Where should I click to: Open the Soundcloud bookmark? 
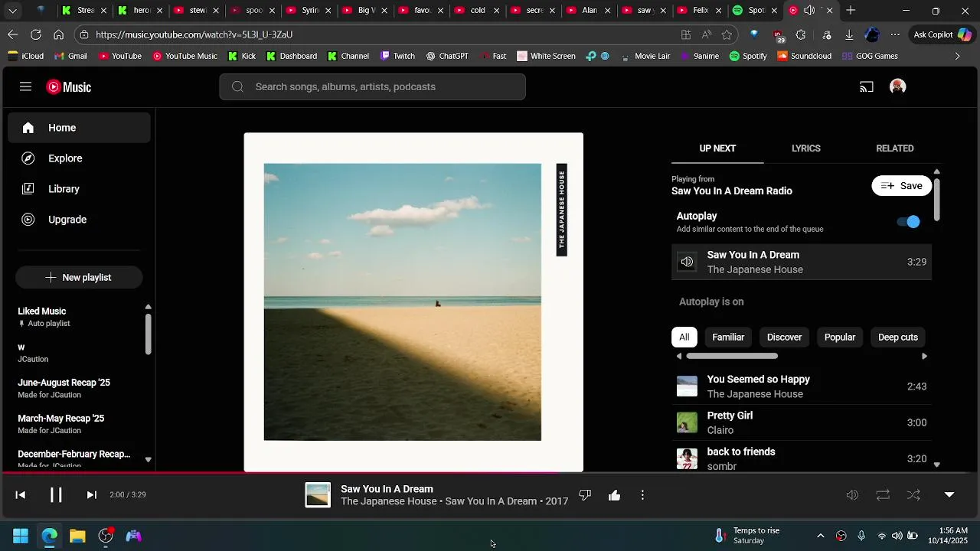click(804, 56)
